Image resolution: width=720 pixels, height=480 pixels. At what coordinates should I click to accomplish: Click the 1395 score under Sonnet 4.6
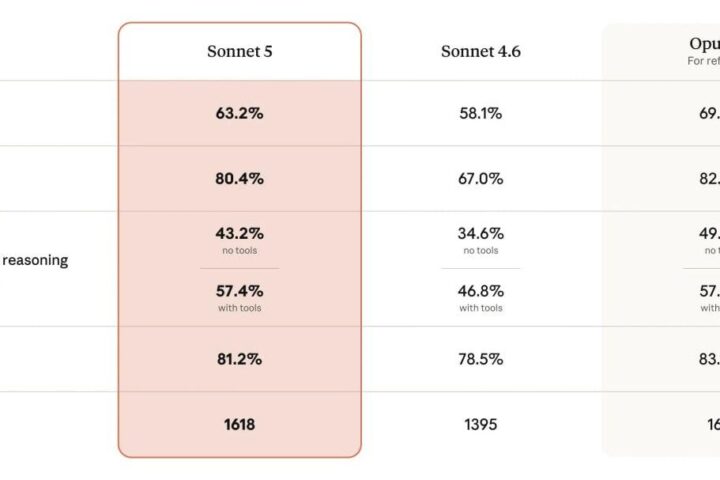pyautogui.click(x=481, y=424)
